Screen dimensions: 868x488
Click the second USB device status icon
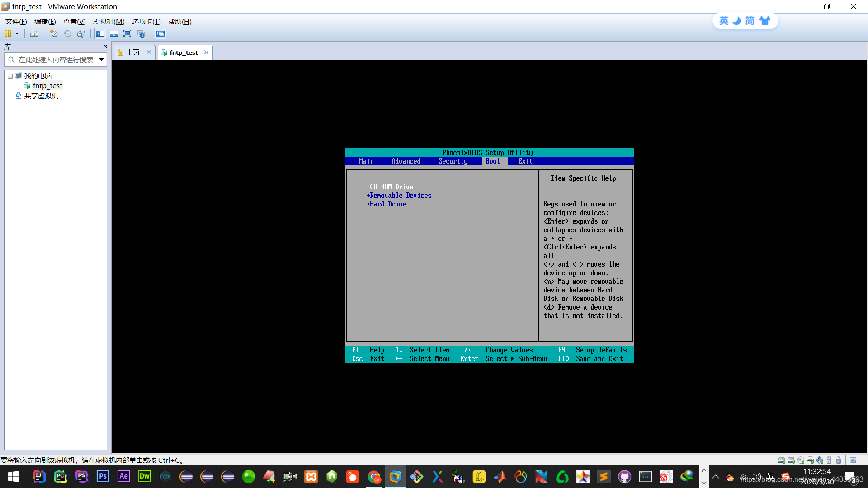tap(839, 460)
